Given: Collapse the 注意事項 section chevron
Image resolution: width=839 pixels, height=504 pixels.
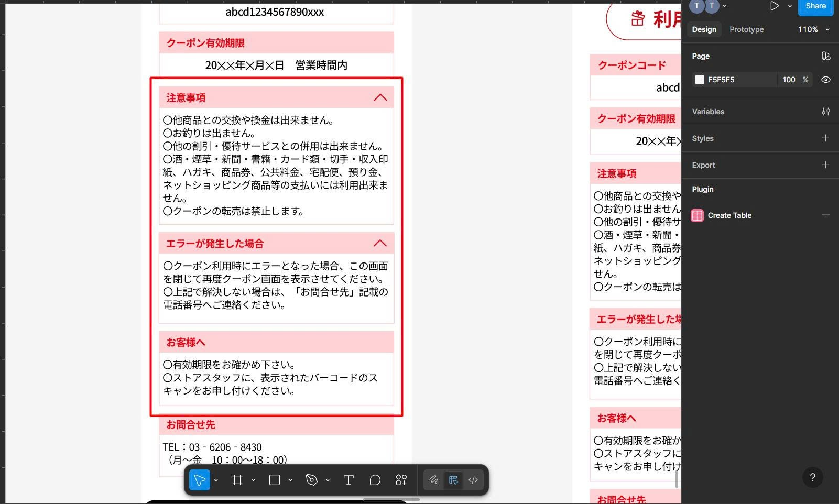Looking at the screenshot, I should point(380,97).
